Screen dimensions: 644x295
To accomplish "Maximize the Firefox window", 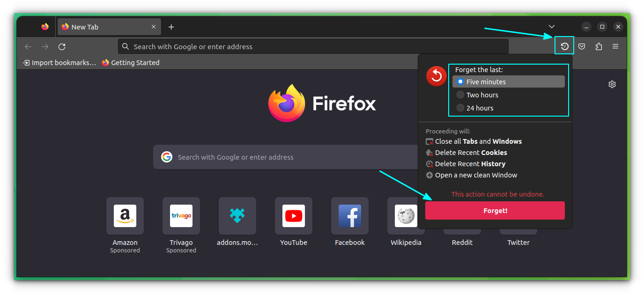I will pos(602,27).
